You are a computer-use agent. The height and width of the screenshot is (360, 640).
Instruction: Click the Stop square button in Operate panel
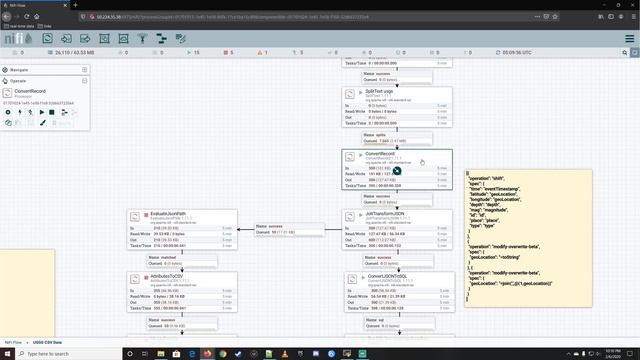pyautogui.click(x=52, y=112)
